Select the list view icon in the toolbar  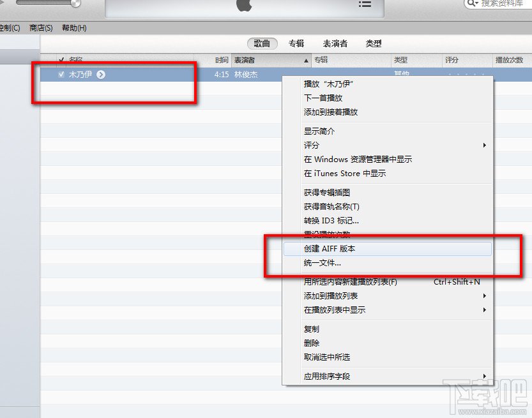[365, 5]
